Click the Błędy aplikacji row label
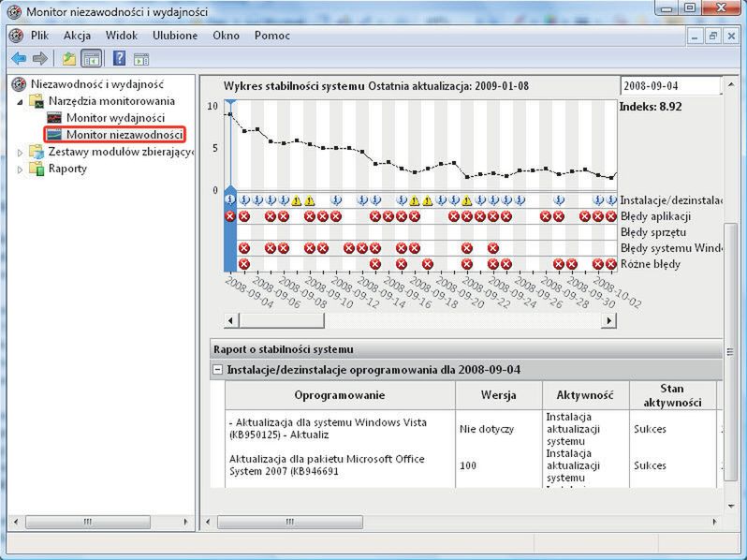This screenshot has height=560, width=747. [655, 216]
